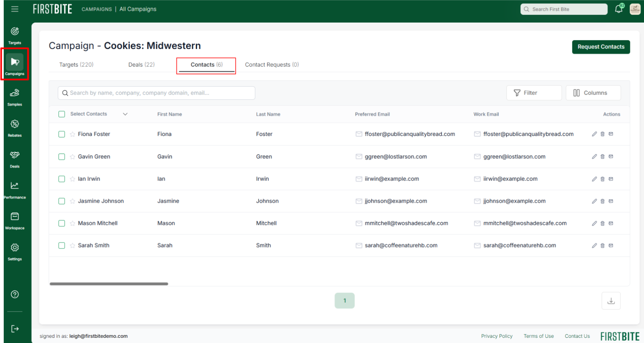This screenshot has width=644, height=343.
Task: Tick the checkbox for Jasmine Johnson
Action: (x=62, y=201)
